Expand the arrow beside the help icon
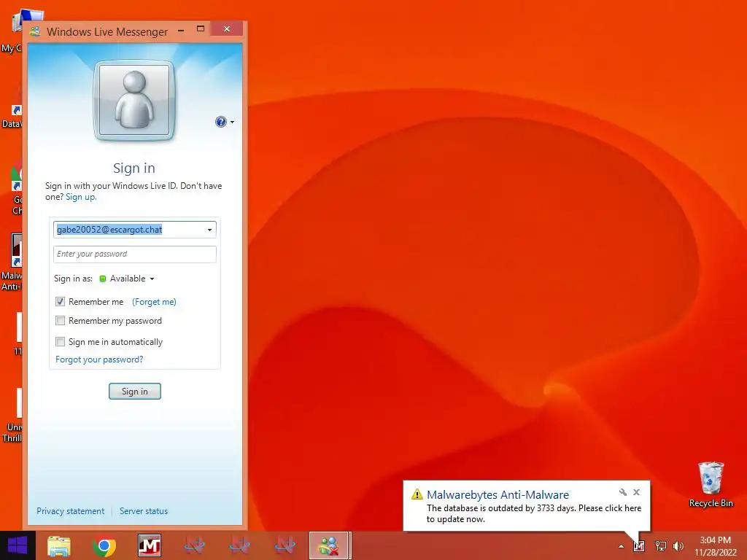This screenshot has height=560, width=747. [232, 122]
